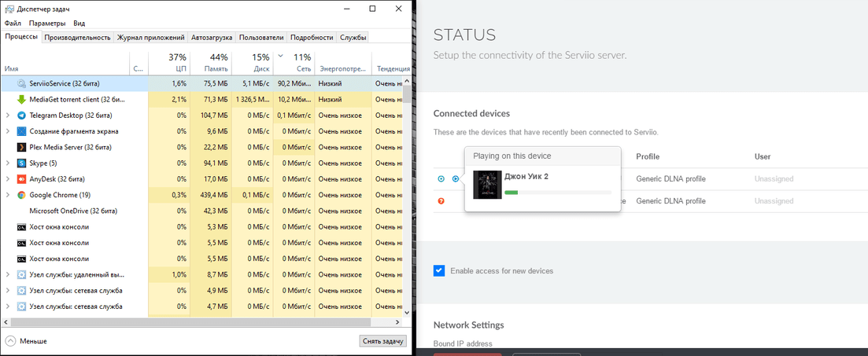Expand the AnyDesk process group
This screenshot has height=356, width=868.
click(x=8, y=179)
